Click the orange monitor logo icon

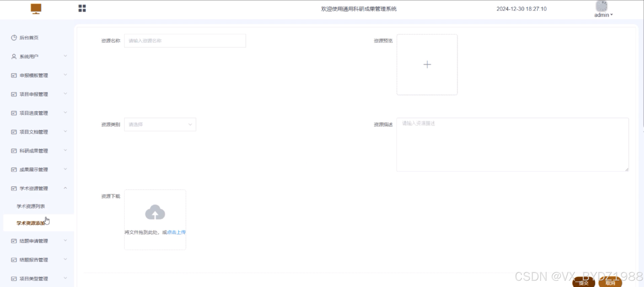(x=36, y=9)
